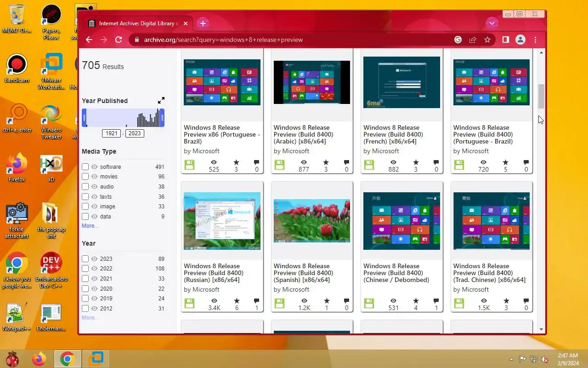Image resolution: width=588 pixels, height=368 pixels.
Task: Close the Internet Archive tab
Action: (186, 23)
